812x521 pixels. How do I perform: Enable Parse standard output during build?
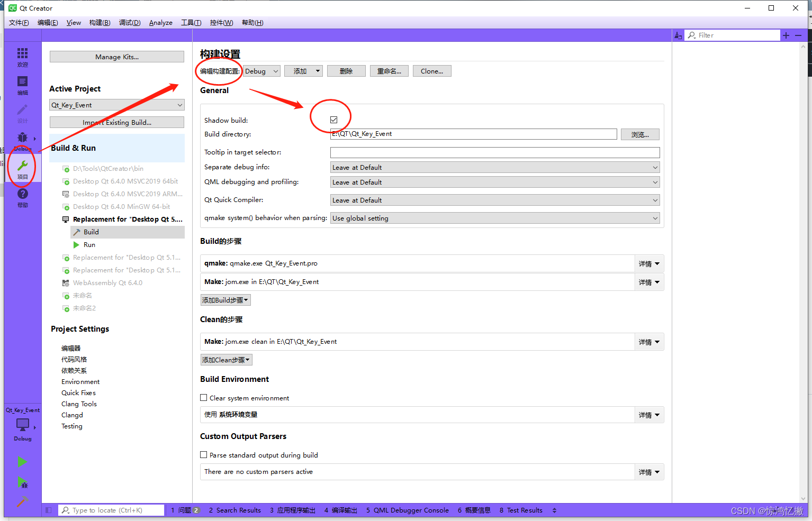204,455
